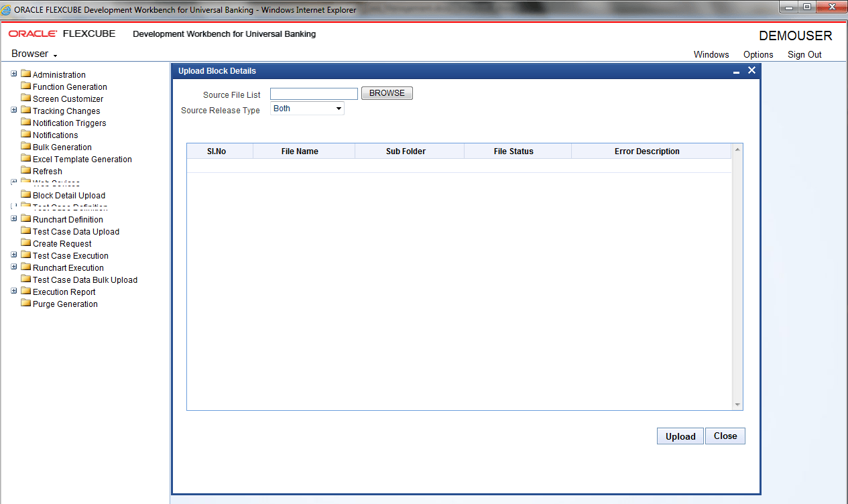Click the Internet Explorer icon in the title bar

[x=7, y=9]
